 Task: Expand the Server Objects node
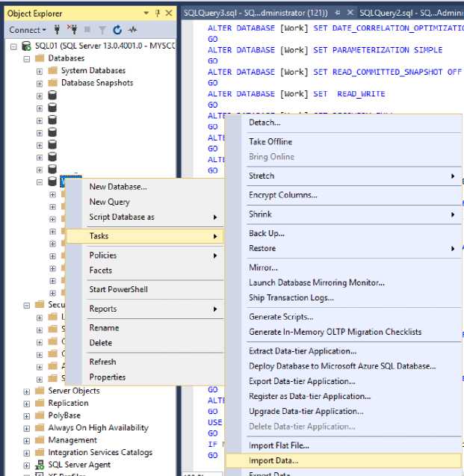pos(27,392)
